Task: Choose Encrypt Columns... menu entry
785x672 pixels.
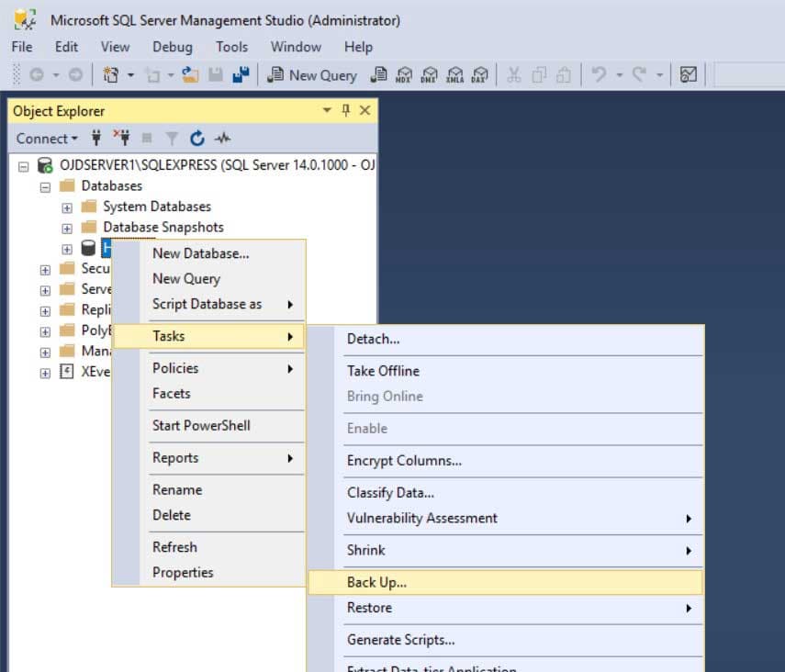Action: click(x=506, y=461)
